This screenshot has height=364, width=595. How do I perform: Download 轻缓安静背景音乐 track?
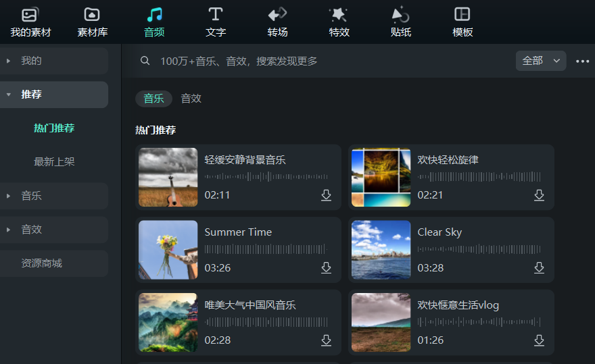pos(327,195)
